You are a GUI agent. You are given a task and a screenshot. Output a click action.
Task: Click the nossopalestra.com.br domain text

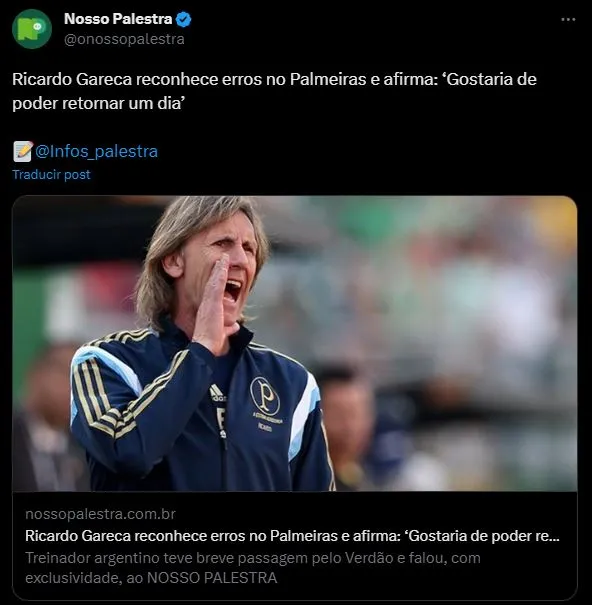(x=100, y=514)
